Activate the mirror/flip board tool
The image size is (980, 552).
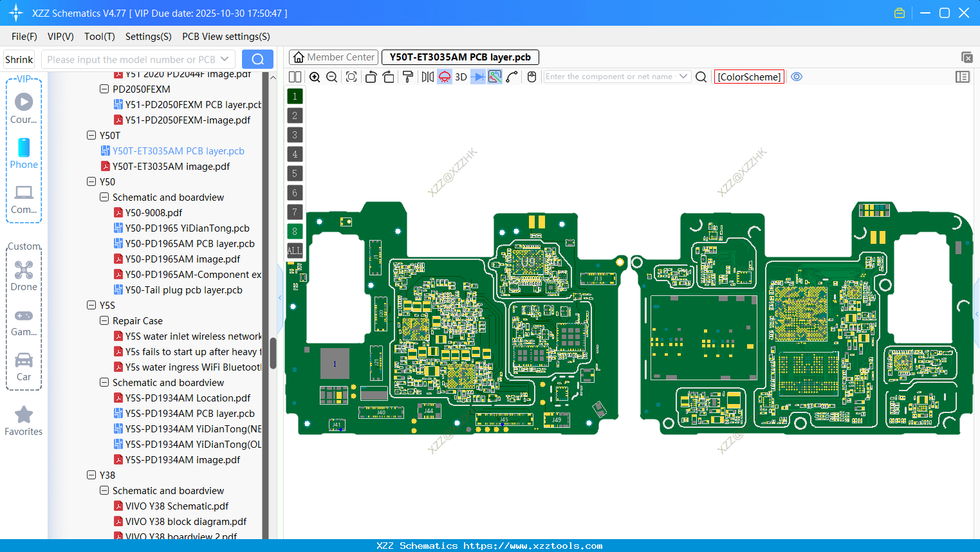tap(427, 77)
